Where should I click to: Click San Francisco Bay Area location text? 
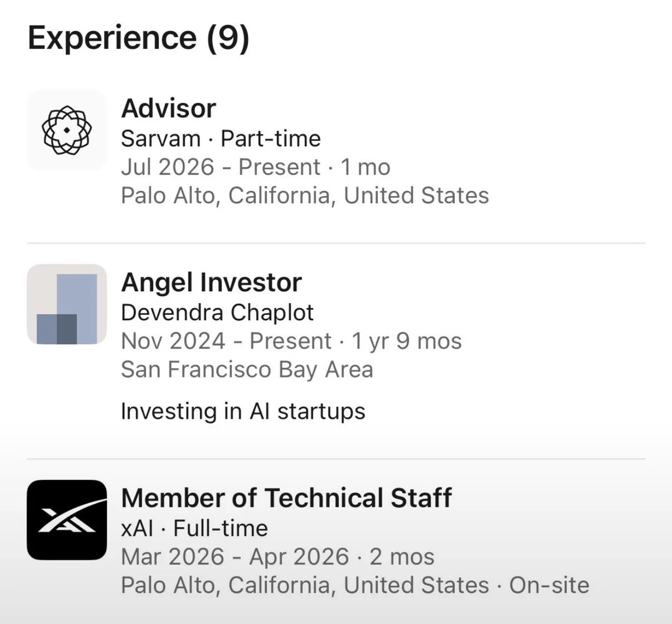(247, 370)
